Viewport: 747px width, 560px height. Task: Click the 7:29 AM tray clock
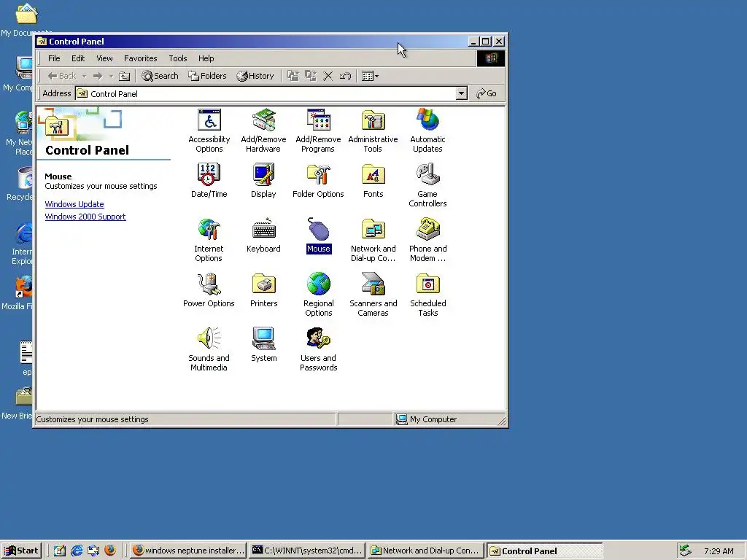pos(719,551)
